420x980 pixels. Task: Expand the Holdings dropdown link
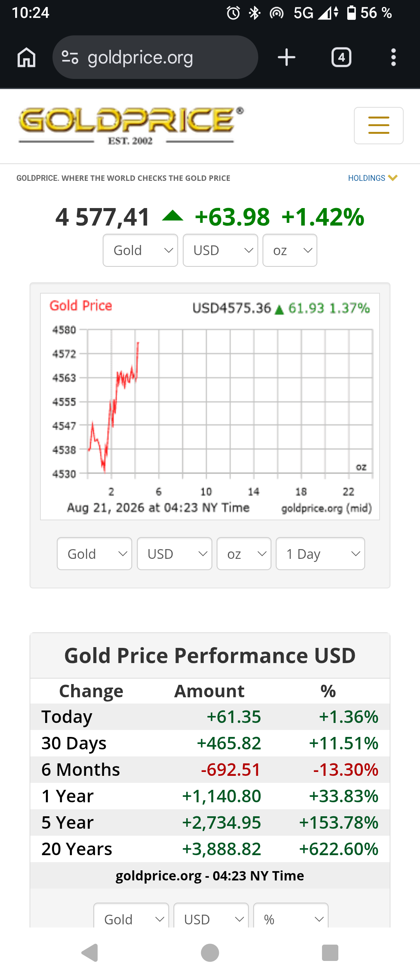tap(373, 178)
